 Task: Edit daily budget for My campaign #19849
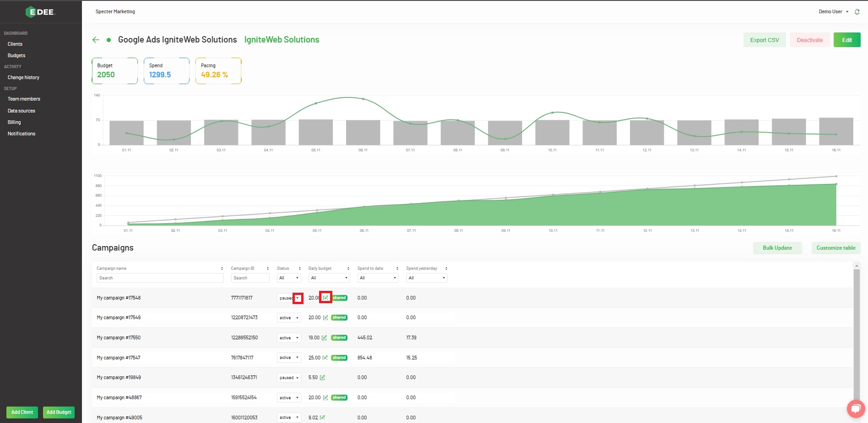click(x=322, y=378)
